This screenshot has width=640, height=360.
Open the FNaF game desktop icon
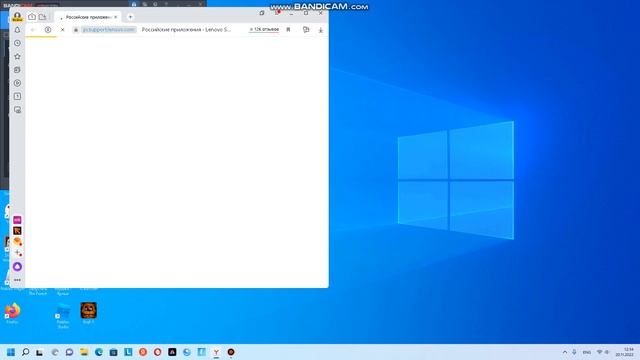pyautogui.click(x=89, y=313)
